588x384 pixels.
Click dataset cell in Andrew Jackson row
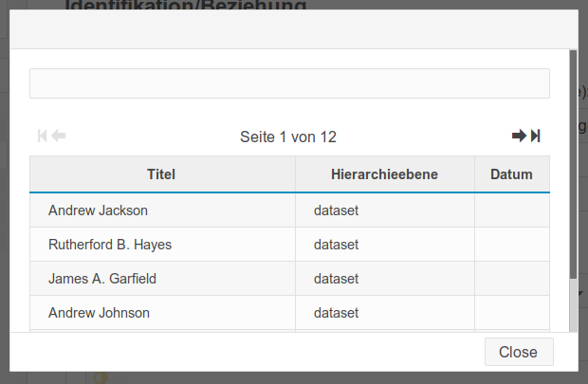385,210
